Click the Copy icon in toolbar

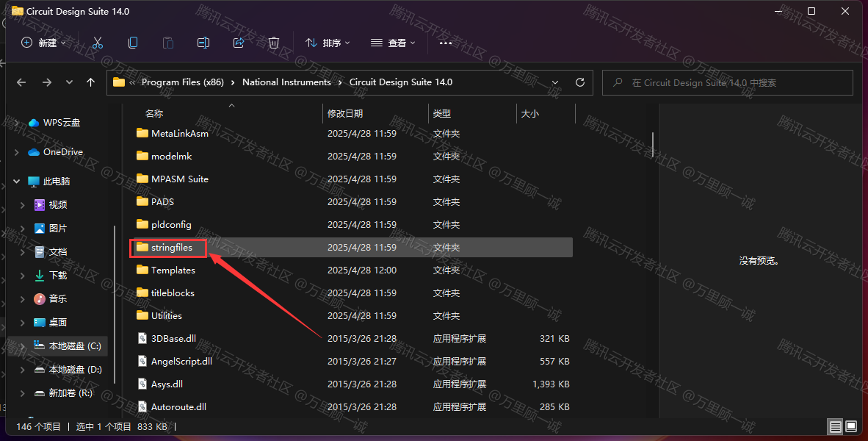pyautogui.click(x=133, y=43)
